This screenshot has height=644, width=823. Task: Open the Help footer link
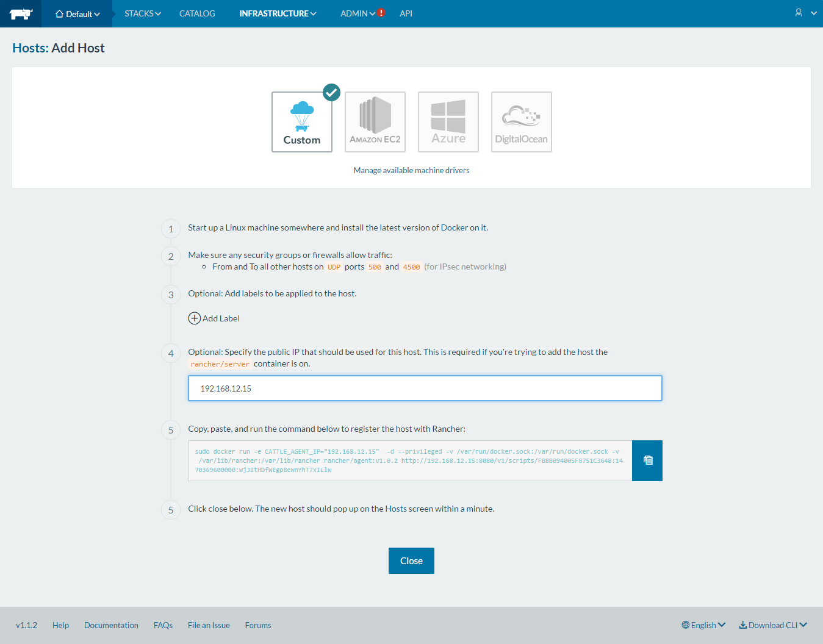(60, 625)
